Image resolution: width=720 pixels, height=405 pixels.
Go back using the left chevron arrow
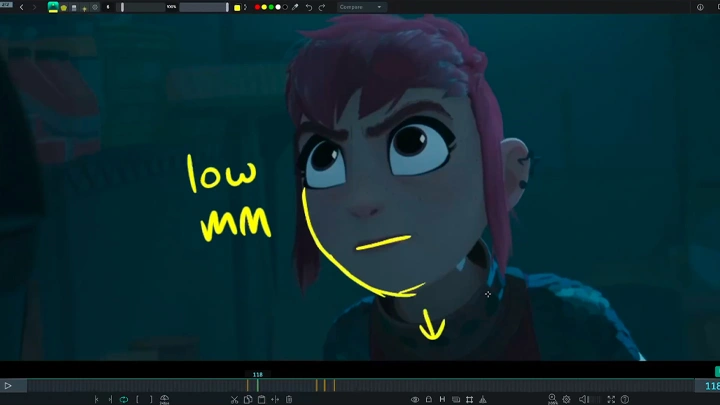(22, 7)
